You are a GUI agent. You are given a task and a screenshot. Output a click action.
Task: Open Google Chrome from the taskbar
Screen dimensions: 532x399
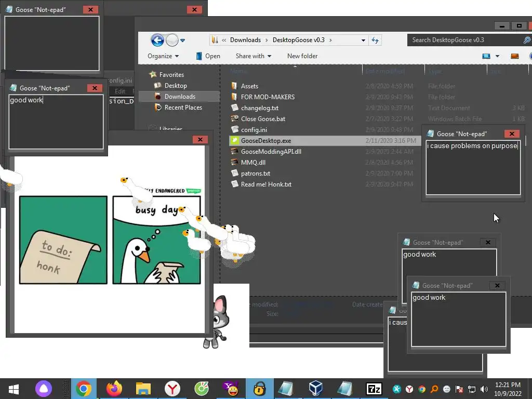84,389
